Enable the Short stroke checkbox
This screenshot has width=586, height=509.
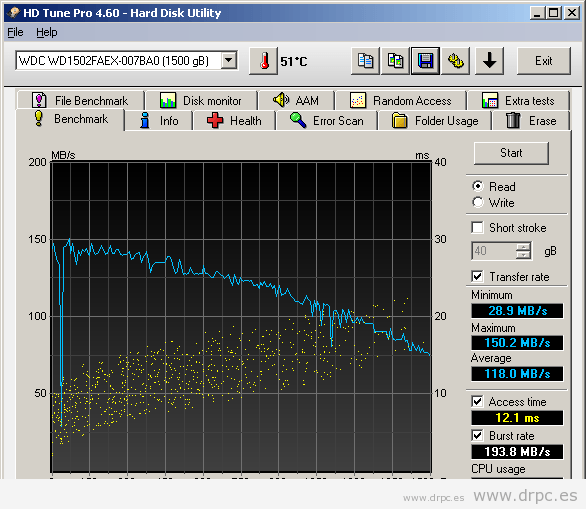coord(477,227)
